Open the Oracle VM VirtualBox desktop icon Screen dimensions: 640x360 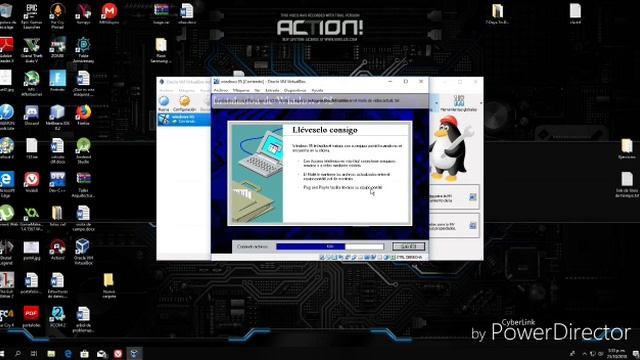pyautogui.click(x=83, y=252)
